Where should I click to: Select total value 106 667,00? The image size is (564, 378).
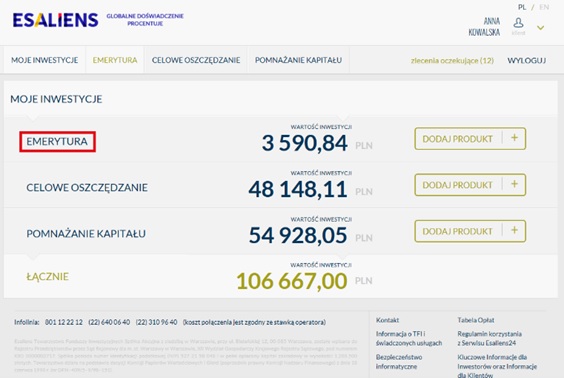pyautogui.click(x=292, y=281)
